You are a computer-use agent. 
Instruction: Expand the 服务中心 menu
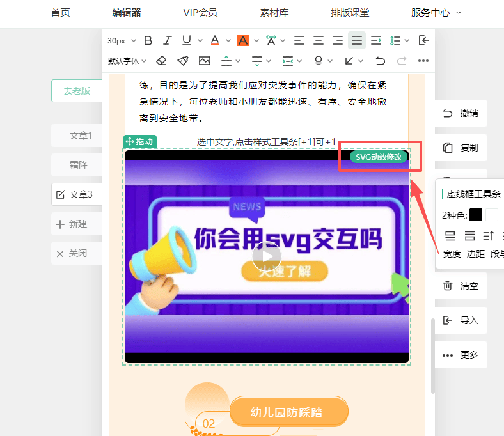(x=436, y=13)
